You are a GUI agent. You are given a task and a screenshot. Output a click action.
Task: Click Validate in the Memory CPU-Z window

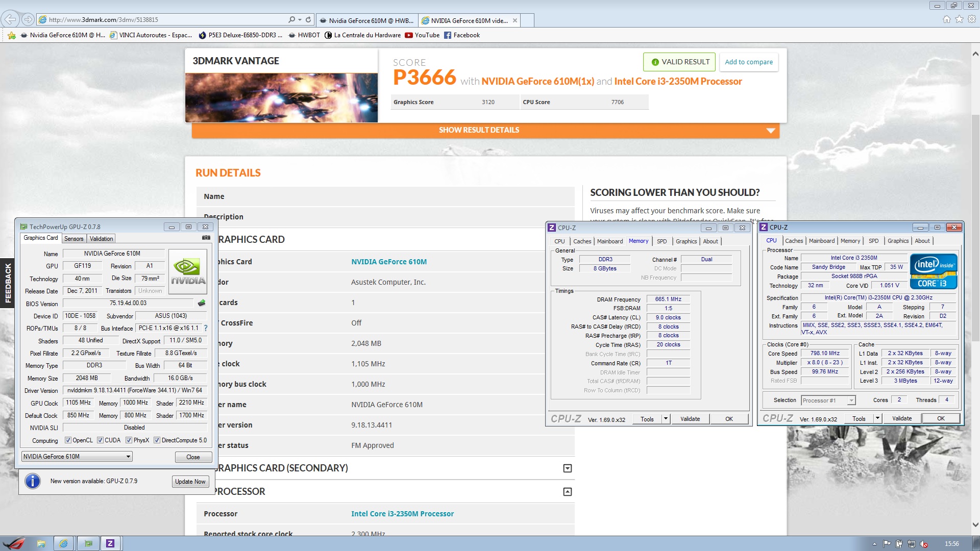click(x=690, y=419)
